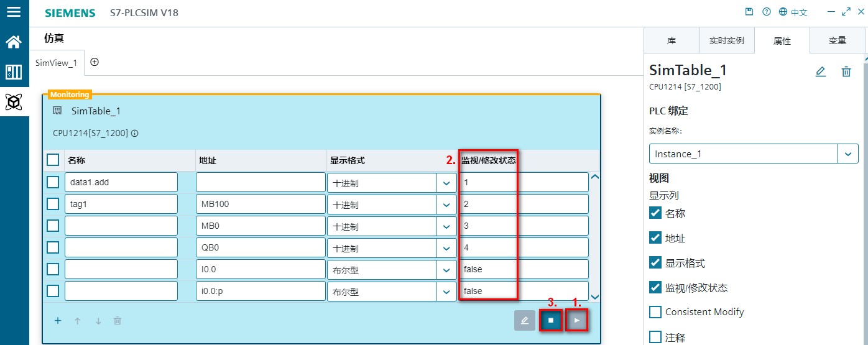868x345 pixels.
Task: Select the data1.add row checkbox
Action: click(53, 182)
